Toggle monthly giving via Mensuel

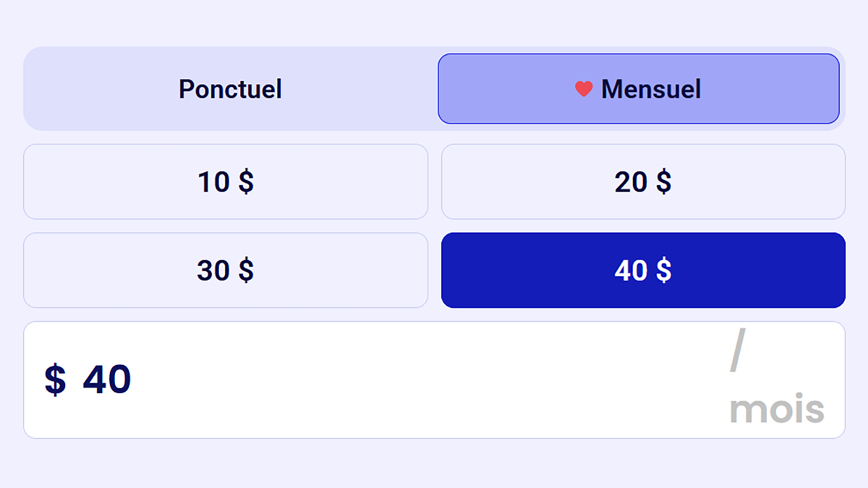tap(639, 88)
